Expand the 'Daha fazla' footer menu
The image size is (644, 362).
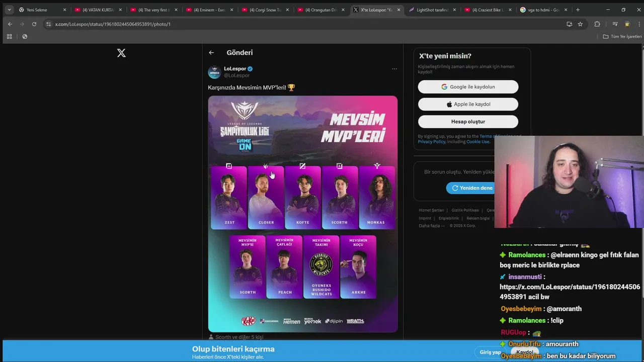pos(432,226)
